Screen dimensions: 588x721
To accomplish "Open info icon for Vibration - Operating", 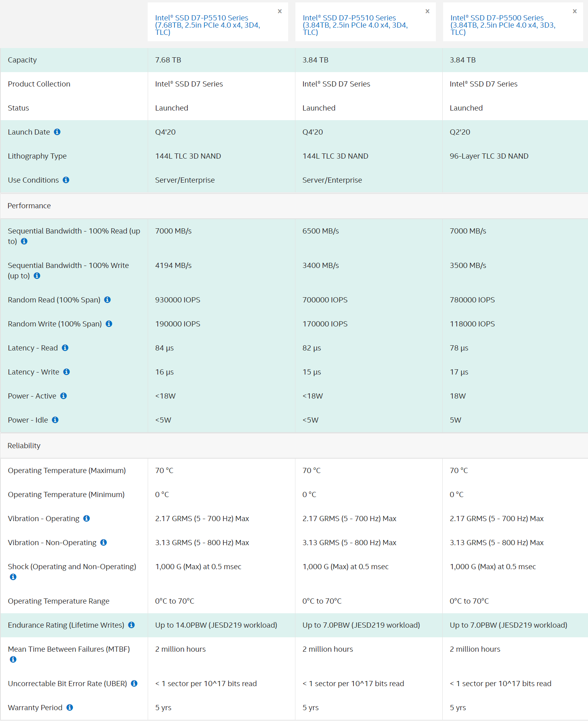I will tap(86, 518).
